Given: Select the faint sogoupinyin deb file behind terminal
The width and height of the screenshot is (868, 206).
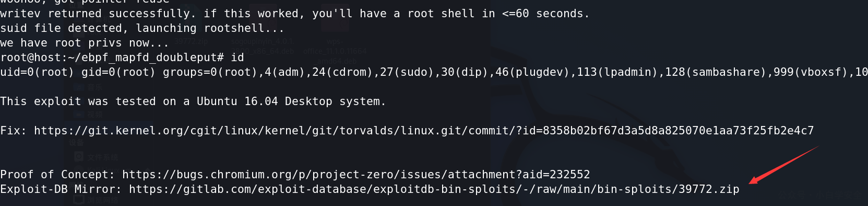Looking at the screenshot, I should (x=262, y=46).
